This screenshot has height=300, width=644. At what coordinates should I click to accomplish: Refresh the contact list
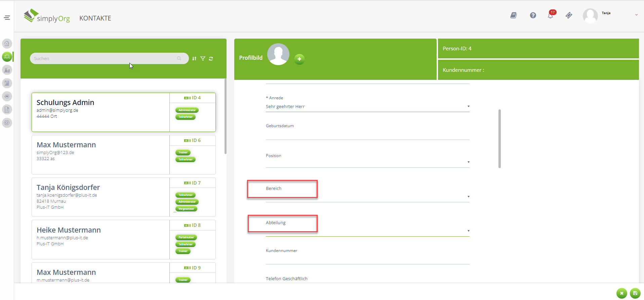(x=211, y=59)
